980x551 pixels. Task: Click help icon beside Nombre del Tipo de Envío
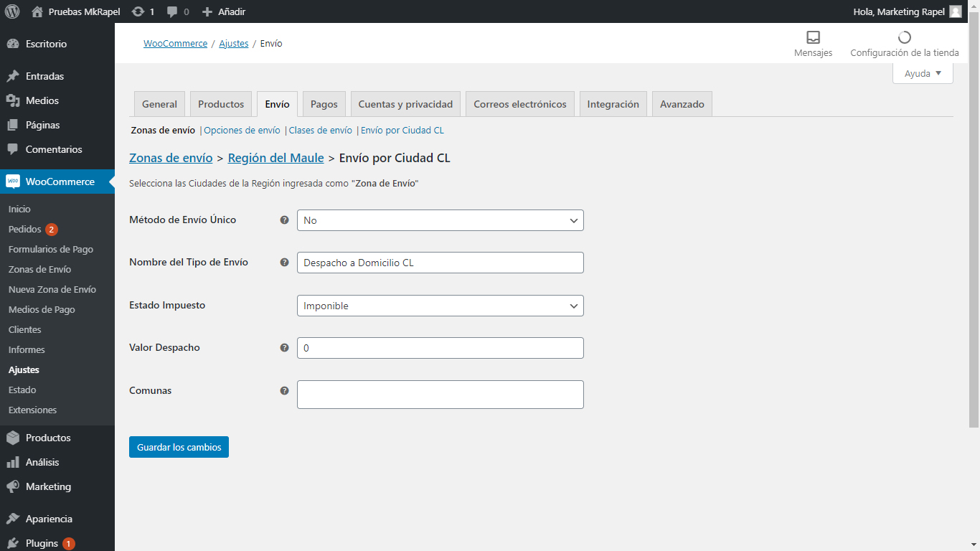click(284, 263)
